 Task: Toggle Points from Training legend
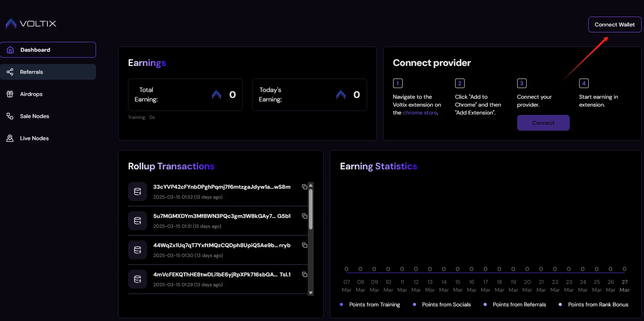pos(370,304)
